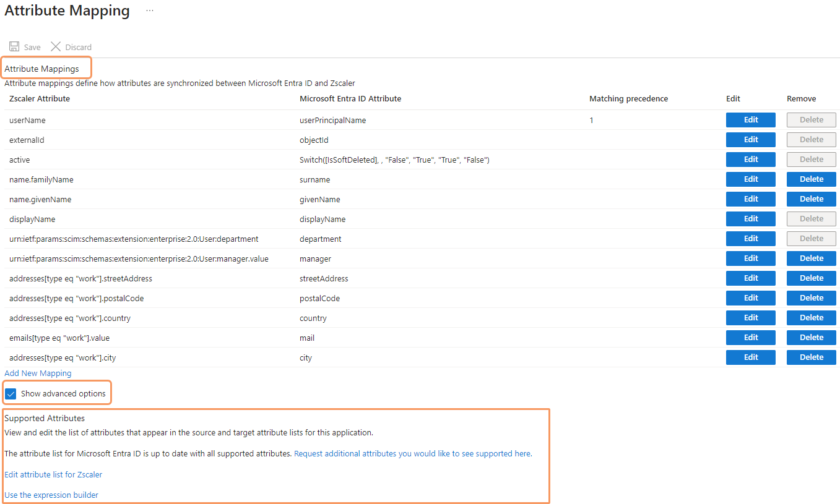Open Edit attribute list for Zscaler
Image resolution: width=840 pixels, height=504 pixels.
(53, 475)
